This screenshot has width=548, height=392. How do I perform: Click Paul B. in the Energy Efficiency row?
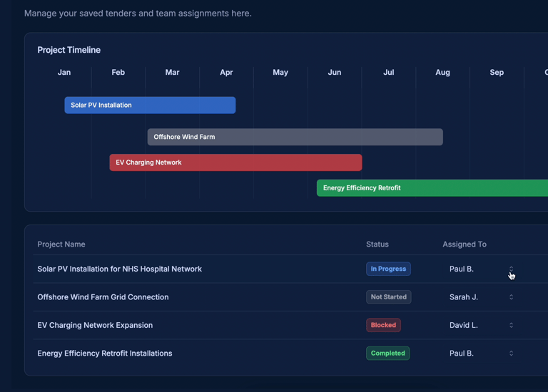click(x=462, y=354)
